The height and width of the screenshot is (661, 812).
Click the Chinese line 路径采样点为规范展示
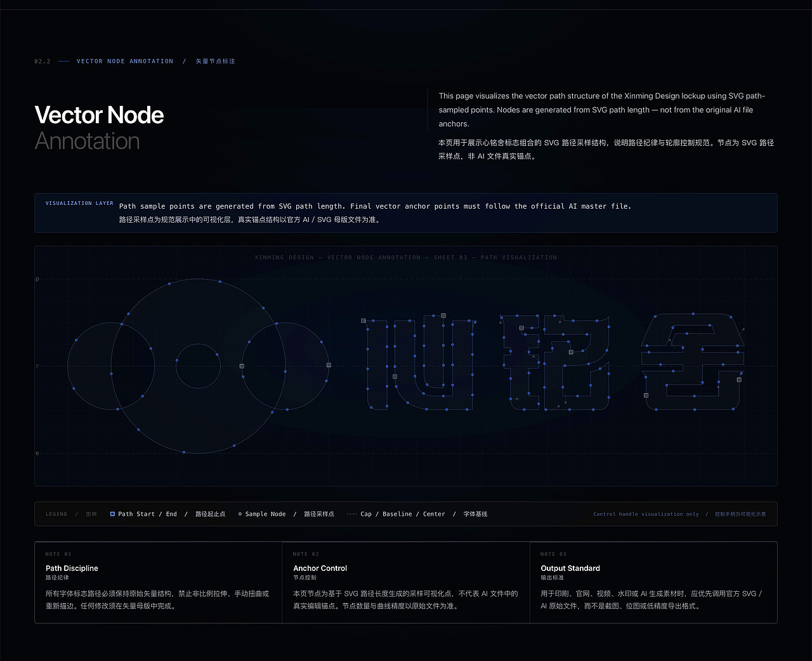click(x=249, y=219)
